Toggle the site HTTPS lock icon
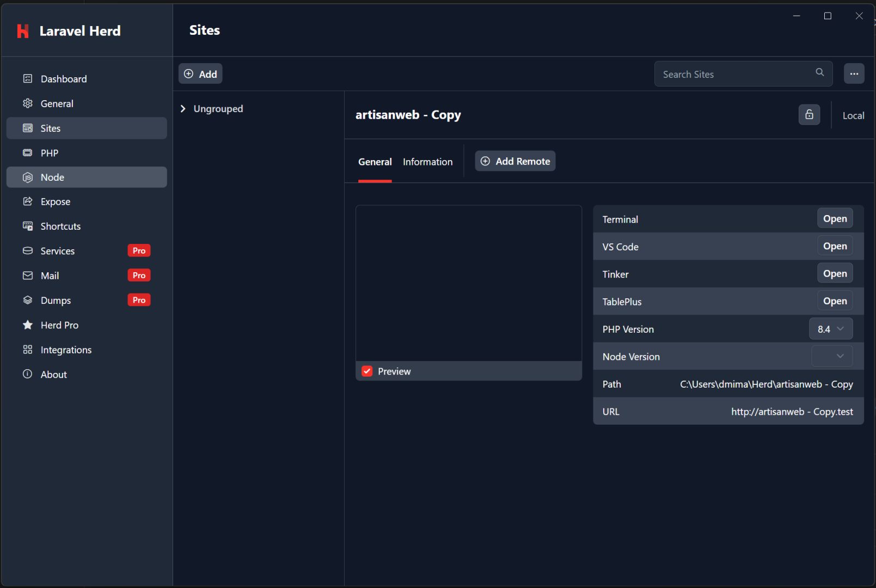This screenshot has height=588, width=876. click(810, 114)
